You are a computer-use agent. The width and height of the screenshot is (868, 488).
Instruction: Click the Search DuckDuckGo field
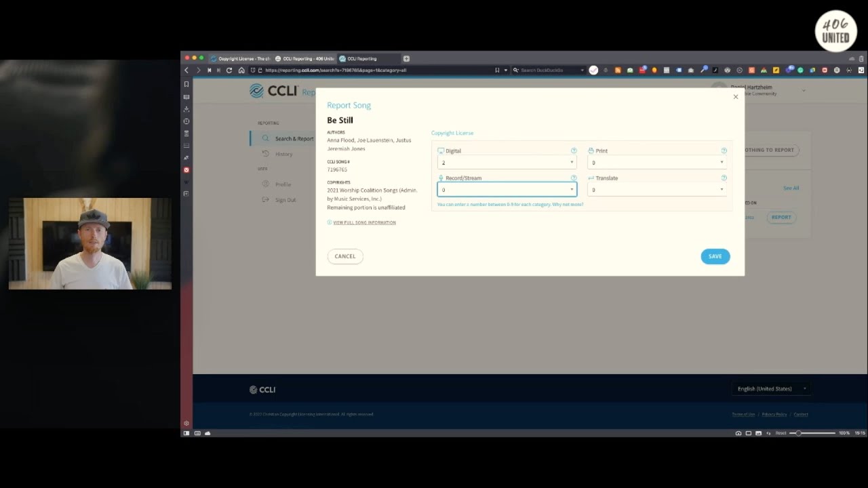pyautogui.click(x=548, y=70)
